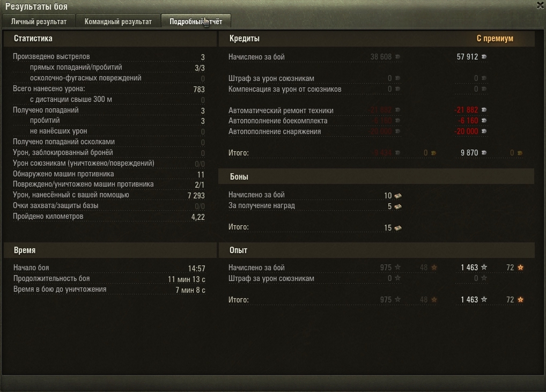Click credits icon beside premium repair cost -21 882

[x=484, y=109]
